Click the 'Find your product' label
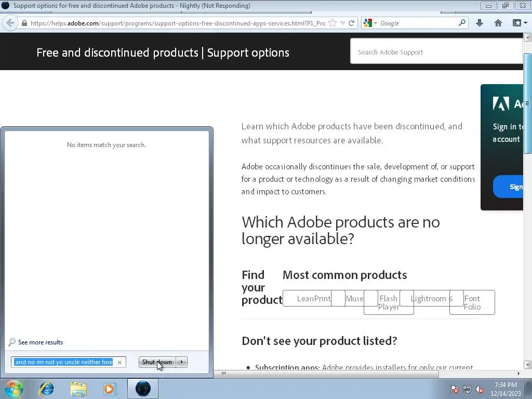The width and height of the screenshot is (532, 399). coord(262,287)
